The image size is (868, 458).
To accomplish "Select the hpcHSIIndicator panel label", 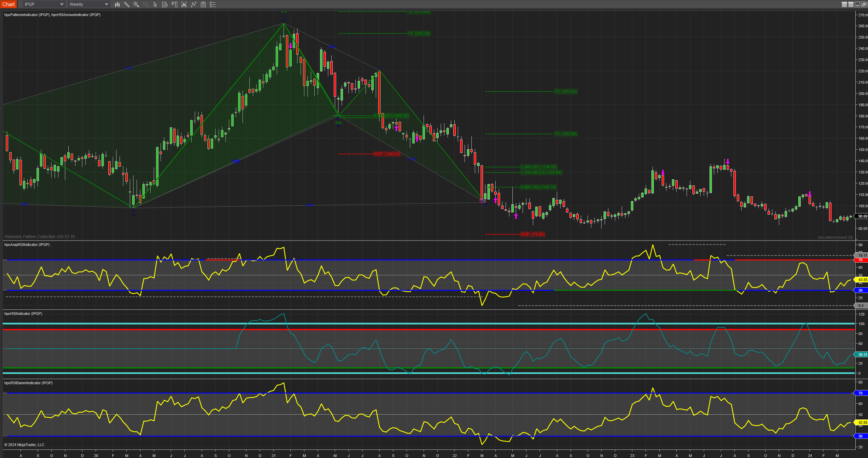I will coord(23,314).
